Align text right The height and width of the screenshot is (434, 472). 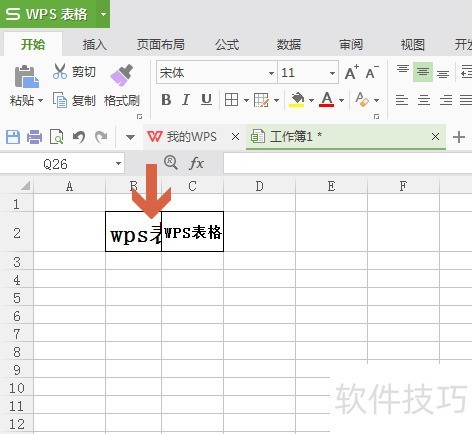pos(446,100)
